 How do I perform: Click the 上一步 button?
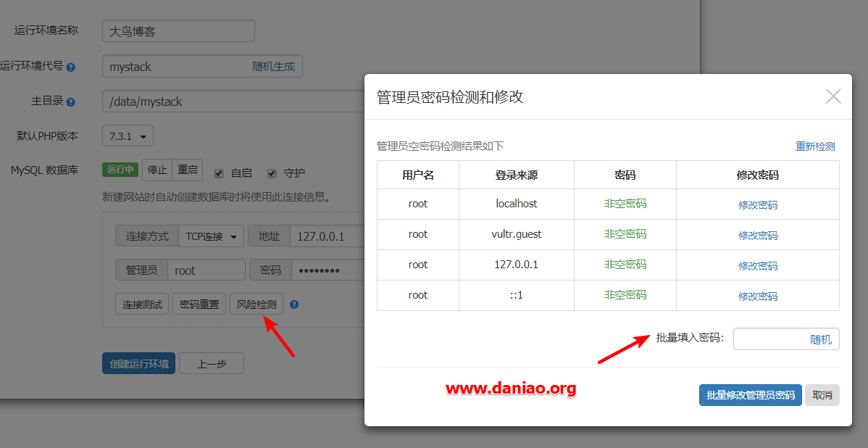pyautogui.click(x=212, y=364)
